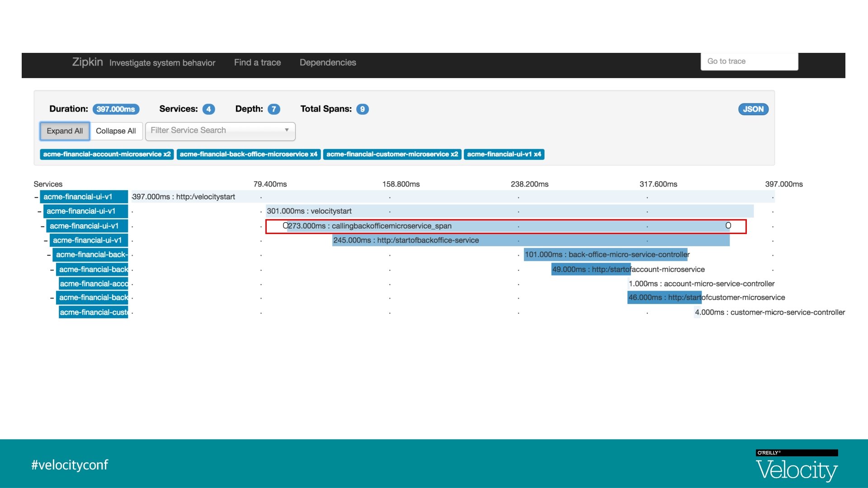Collapse the first acme-financial-back row's minus toggle
868x488 pixels.
[49, 255]
